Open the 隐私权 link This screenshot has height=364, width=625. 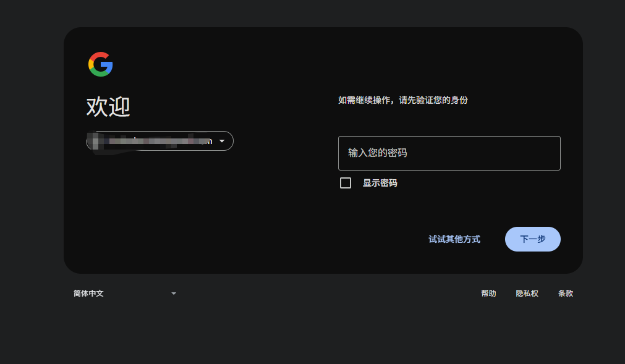coord(527,294)
